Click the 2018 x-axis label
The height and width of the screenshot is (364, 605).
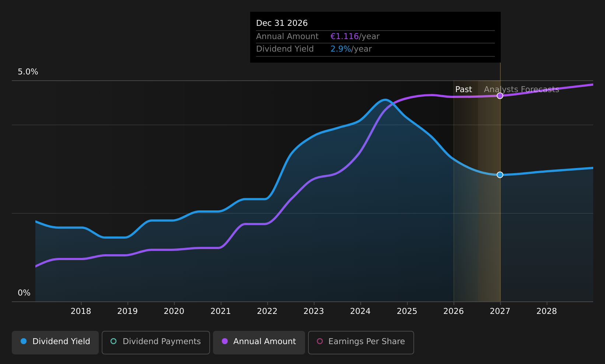[x=81, y=311]
